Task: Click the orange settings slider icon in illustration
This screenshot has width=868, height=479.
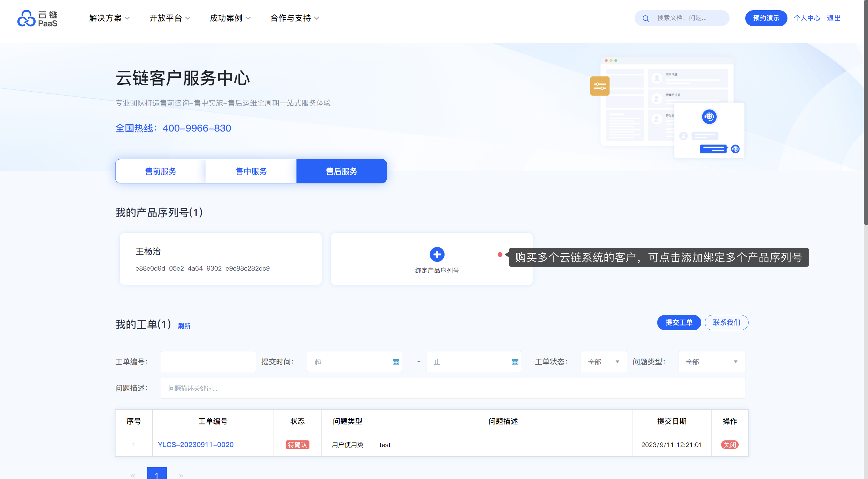Action: 600,86
